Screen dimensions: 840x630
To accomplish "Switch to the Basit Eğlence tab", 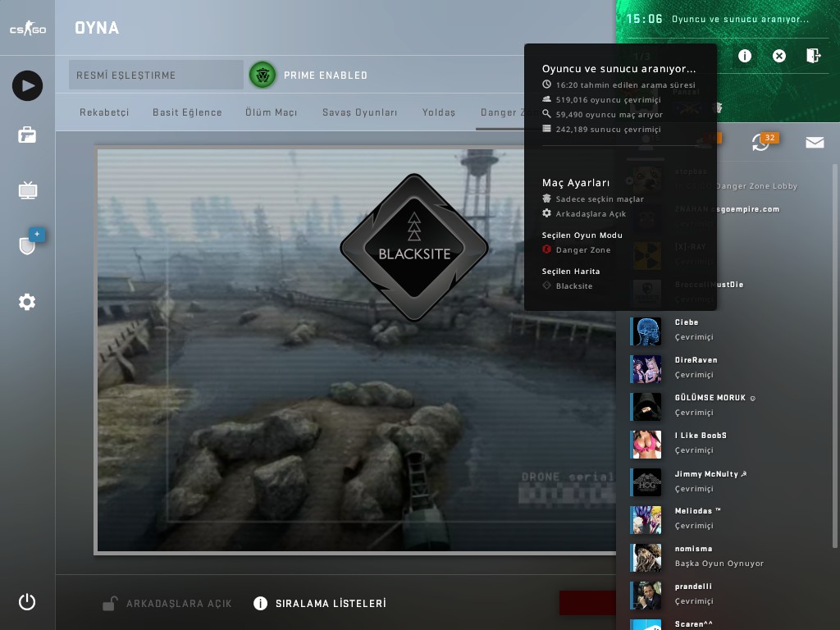I will [187, 112].
